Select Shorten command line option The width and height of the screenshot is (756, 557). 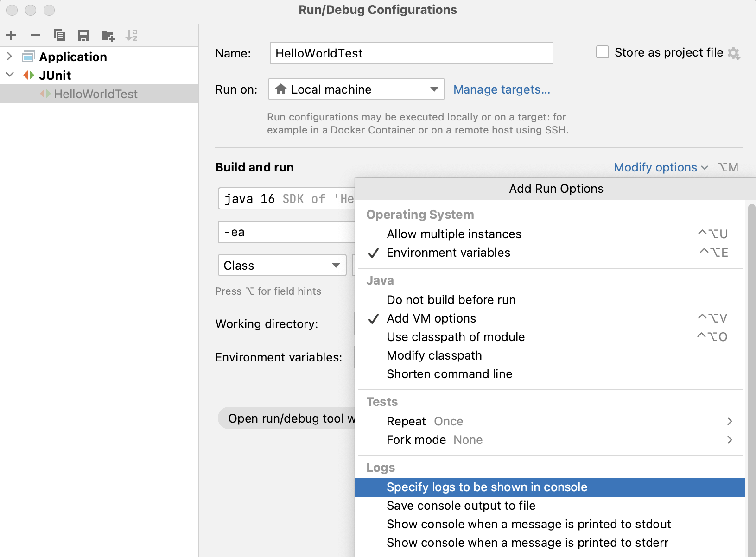(x=550, y=374)
